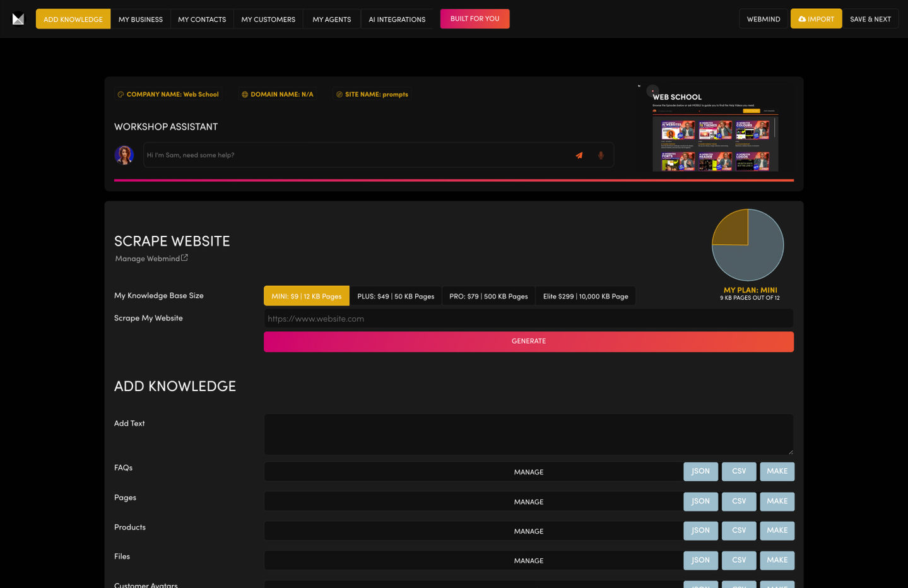908x588 pixels.
Task: Click the Manage Webmind external link icon
Action: (184, 258)
